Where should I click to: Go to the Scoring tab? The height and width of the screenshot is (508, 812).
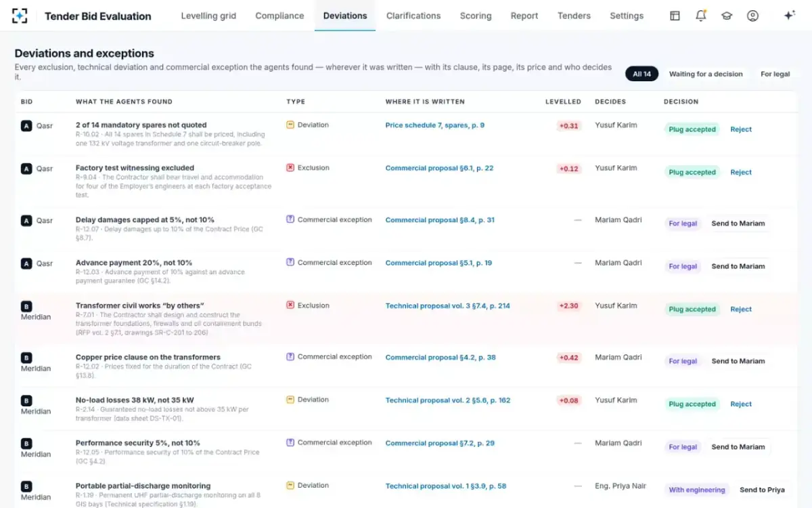click(476, 16)
